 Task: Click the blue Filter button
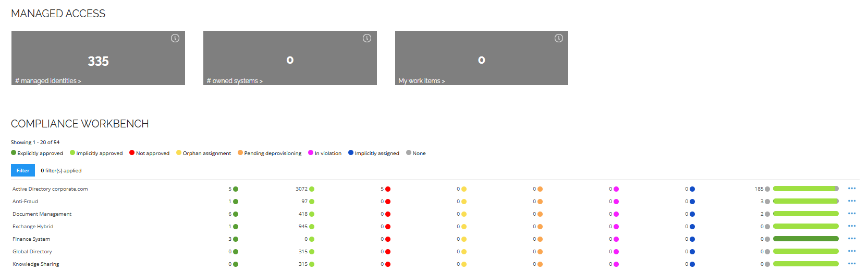(23, 170)
